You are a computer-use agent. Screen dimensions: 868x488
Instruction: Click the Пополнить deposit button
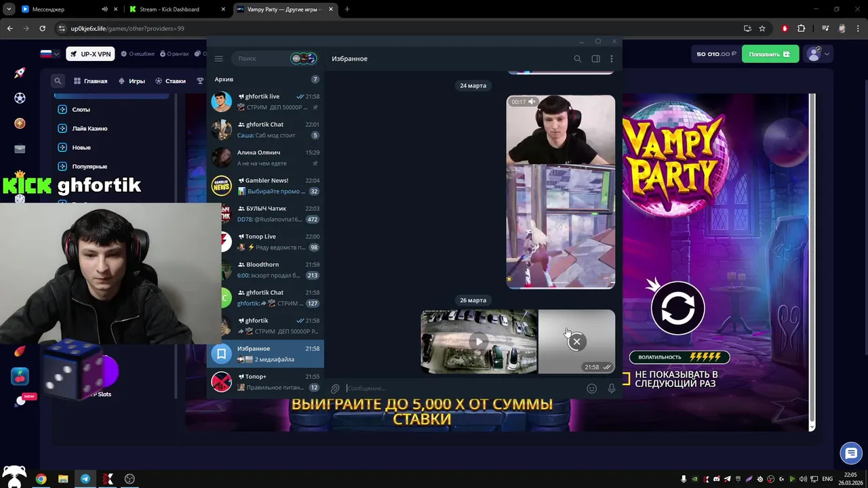click(x=770, y=54)
